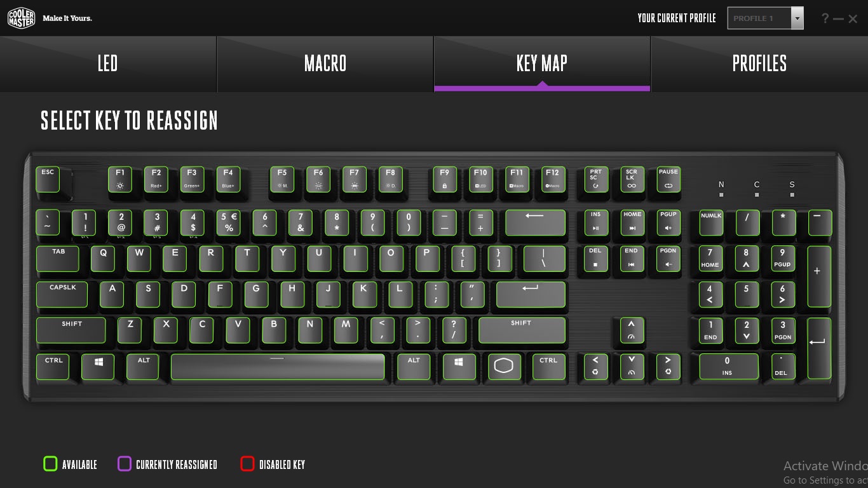Click the left Windows logo key

point(98,367)
